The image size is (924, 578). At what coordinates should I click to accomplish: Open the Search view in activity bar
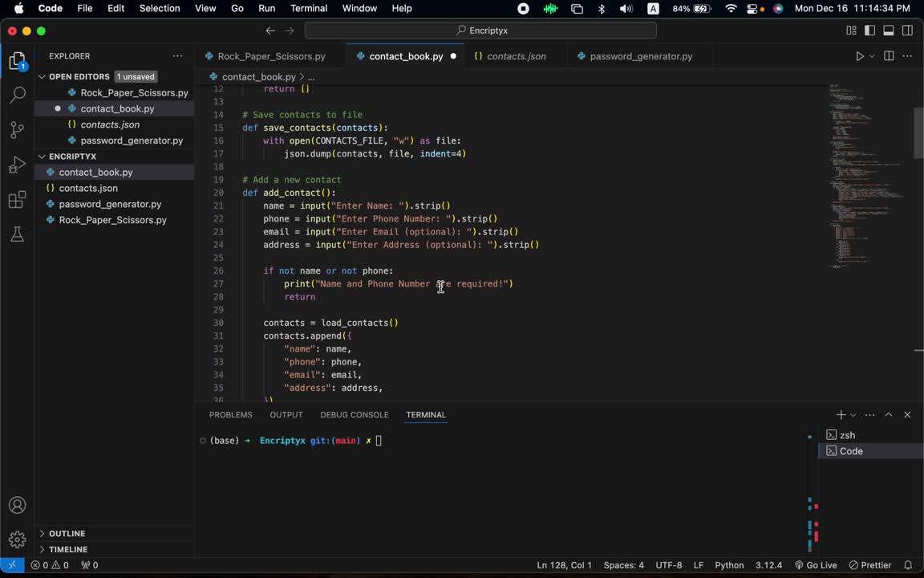click(x=17, y=95)
